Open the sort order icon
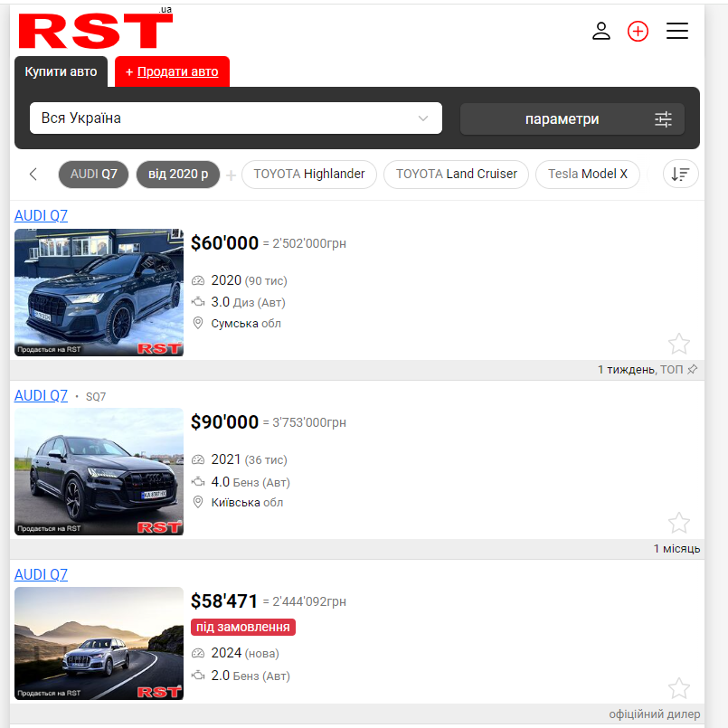Screen dimensions: 728x728 click(680, 174)
